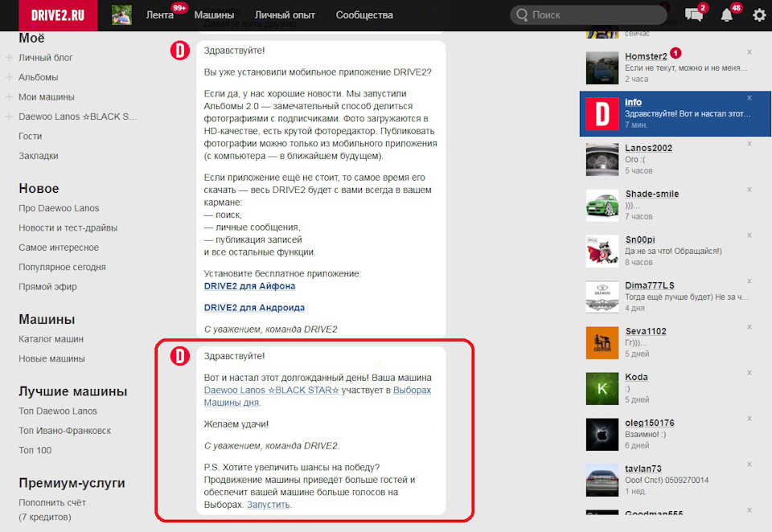This screenshot has width=772, height=532.
Task: Open the Сообщества menu item
Action: coord(364,15)
